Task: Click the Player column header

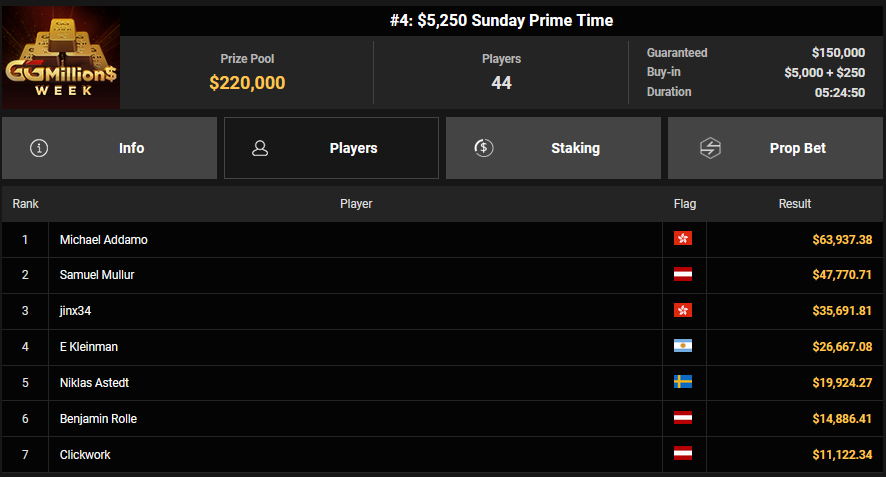Action: pos(356,204)
